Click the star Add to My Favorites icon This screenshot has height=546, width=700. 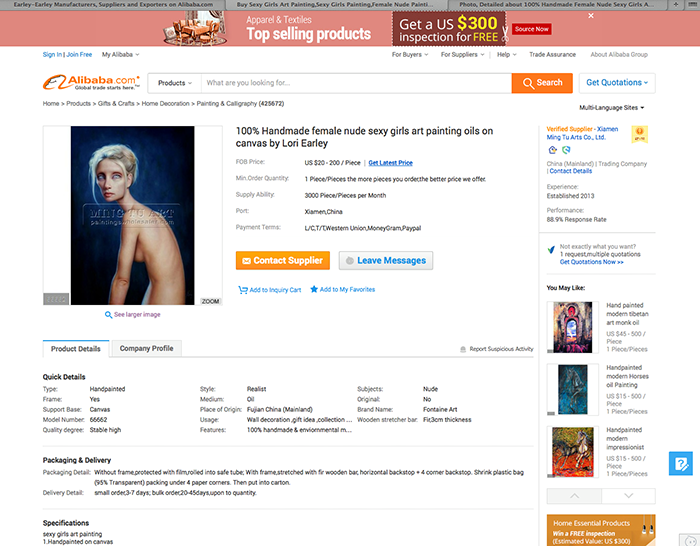314,289
